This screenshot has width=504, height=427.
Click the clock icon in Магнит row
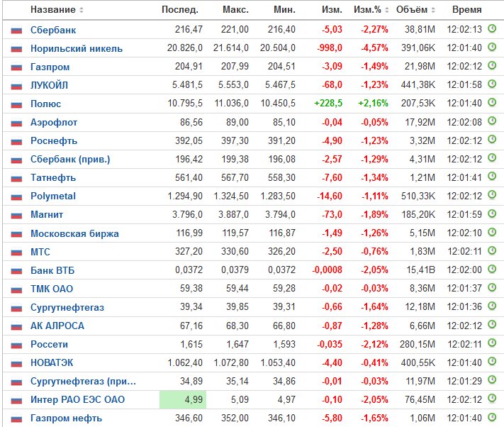(x=492, y=213)
